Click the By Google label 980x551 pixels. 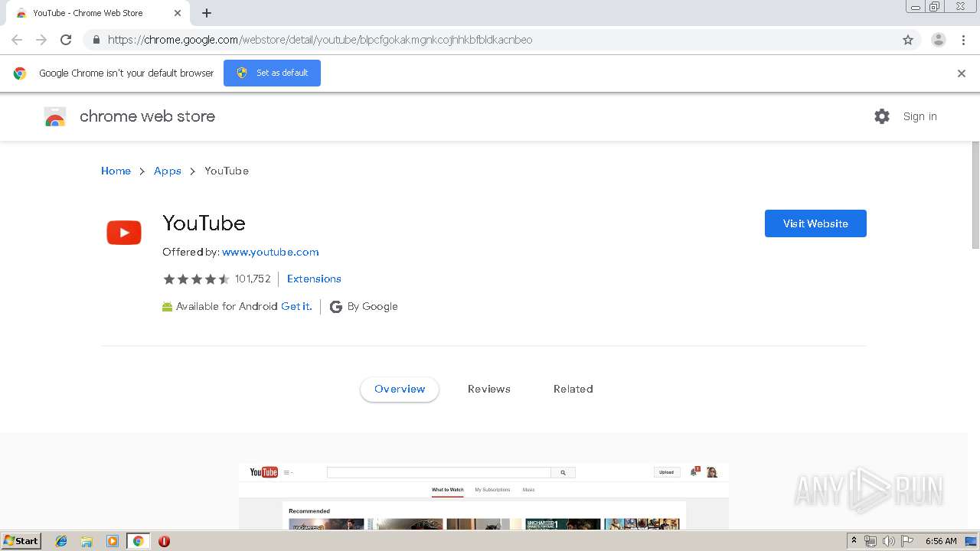click(372, 307)
